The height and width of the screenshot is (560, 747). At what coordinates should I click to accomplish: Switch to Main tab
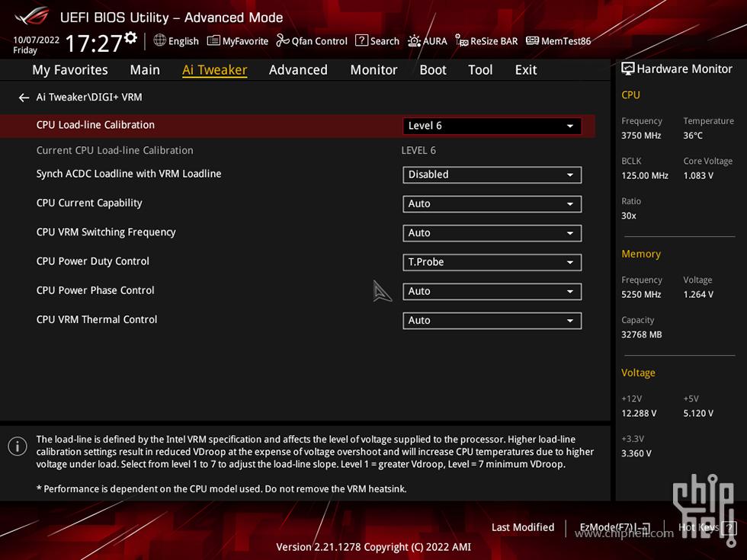pyautogui.click(x=145, y=70)
